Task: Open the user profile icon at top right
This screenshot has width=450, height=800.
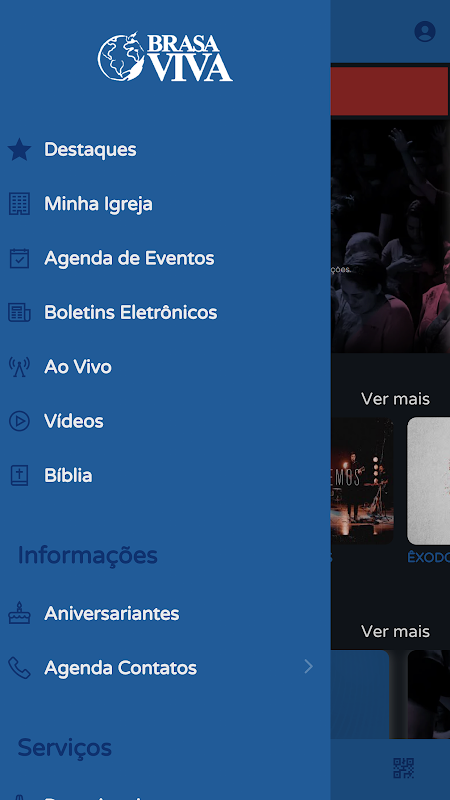Action: (424, 31)
